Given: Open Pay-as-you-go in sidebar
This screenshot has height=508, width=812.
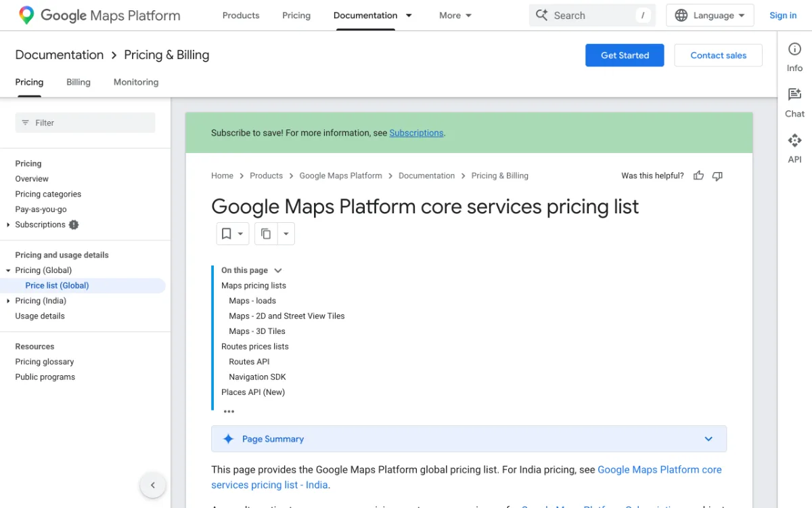Looking at the screenshot, I should pos(41,209).
